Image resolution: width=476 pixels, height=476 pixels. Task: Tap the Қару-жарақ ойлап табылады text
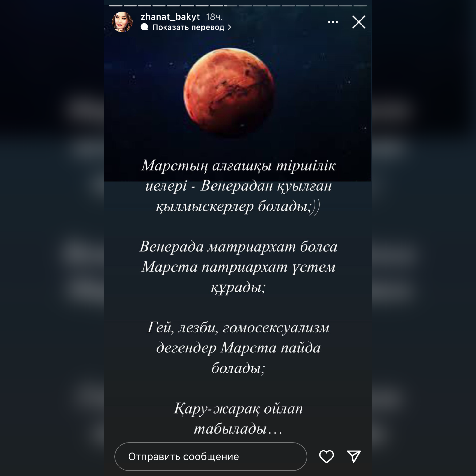pyautogui.click(x=238, y=419)
